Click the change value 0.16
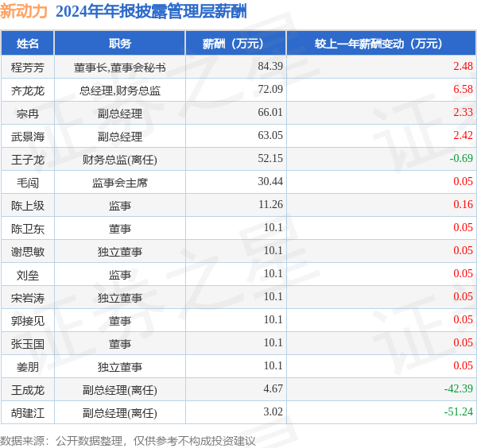Screen dimensions: 477x448 pos(463,205)
